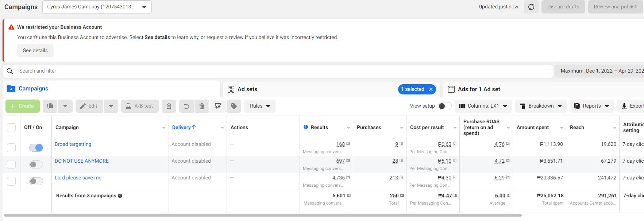Turn off the Broad targetting campaign switch
644x221 pixels.
pyautogui.click(x=36, y=148)
